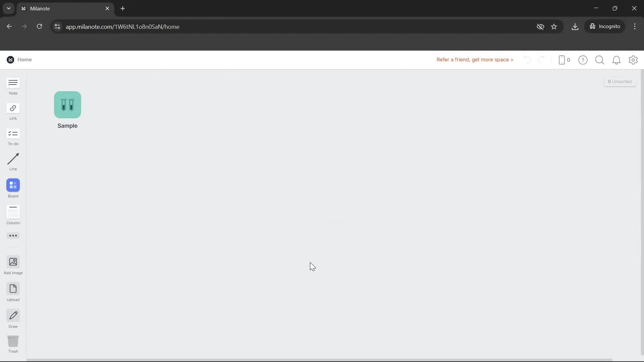Click the Refer a friend link

475,60
